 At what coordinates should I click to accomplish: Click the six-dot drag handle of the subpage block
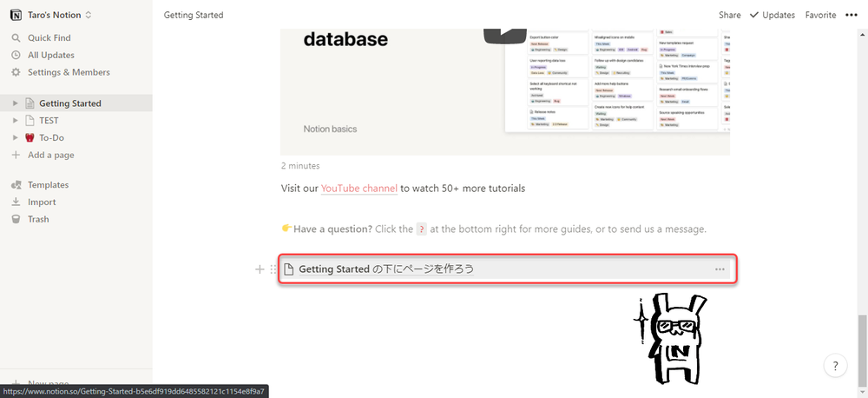273,269
